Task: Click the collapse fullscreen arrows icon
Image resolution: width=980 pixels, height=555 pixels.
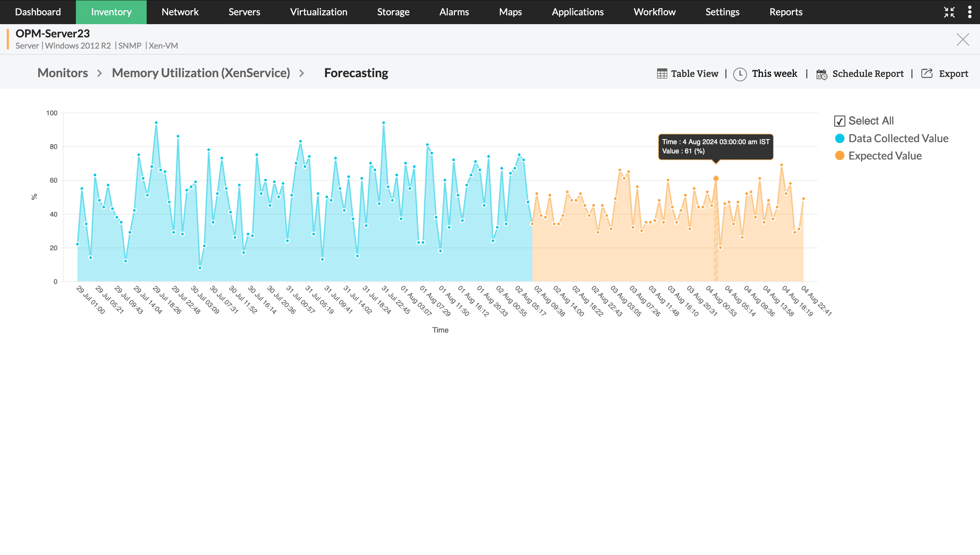Action: tap(949, 12)
